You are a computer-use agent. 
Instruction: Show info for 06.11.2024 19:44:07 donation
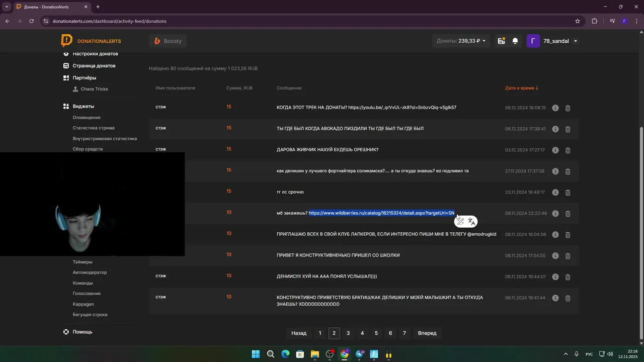tap(555, 277)
